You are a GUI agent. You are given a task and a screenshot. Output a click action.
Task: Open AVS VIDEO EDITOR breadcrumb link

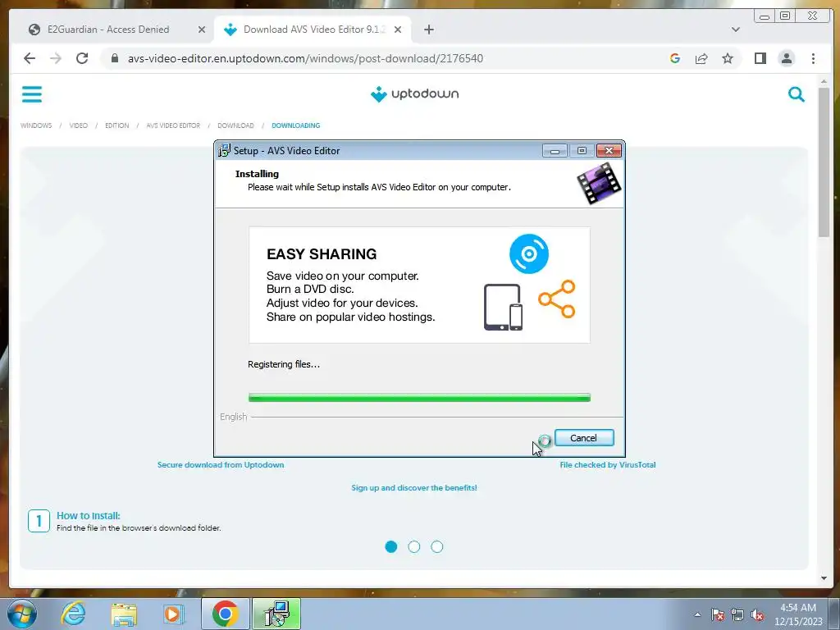coord(173,126)
